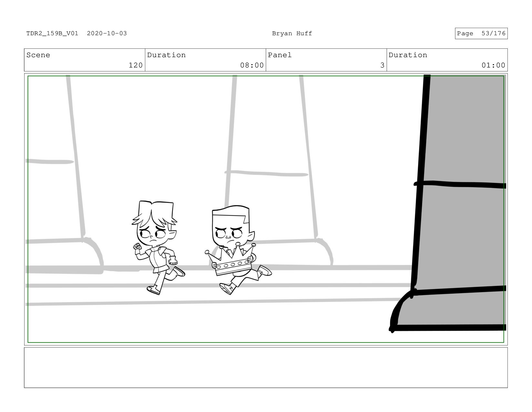Click the date 2020-10-03
The image size is (532, 412).
107,33
